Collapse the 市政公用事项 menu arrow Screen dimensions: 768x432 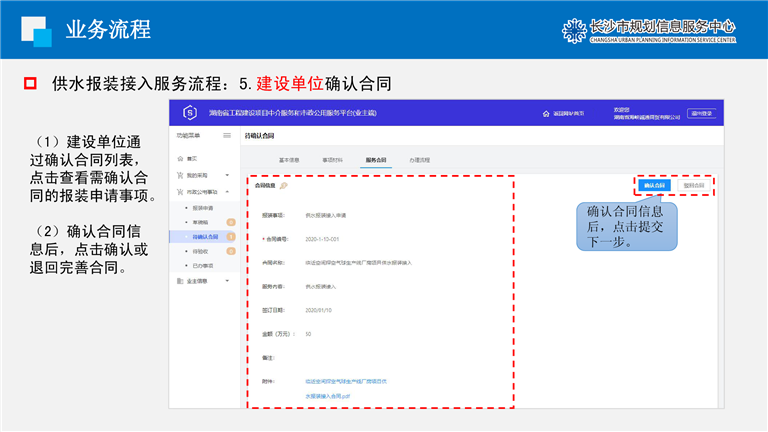pyautogui.click(x=228, y=191)
